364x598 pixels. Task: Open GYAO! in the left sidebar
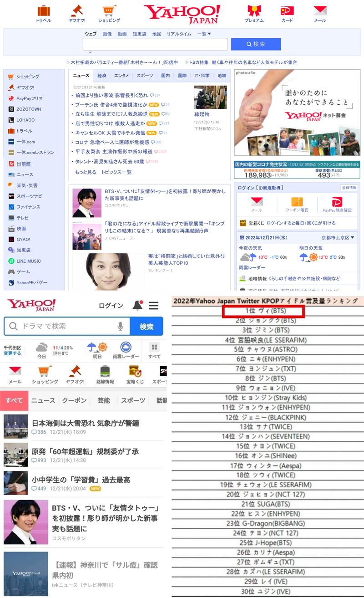pyautogui.click(x=23, y=239)
